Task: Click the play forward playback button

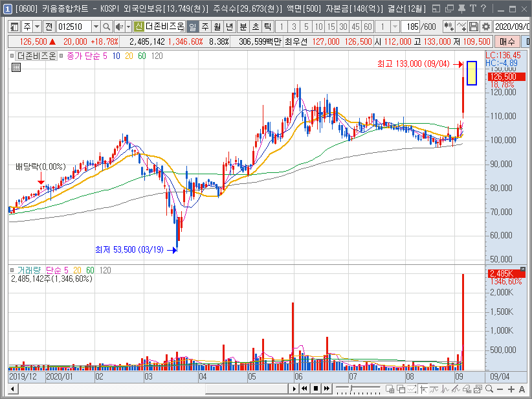Action: click(x=294, y=389)
